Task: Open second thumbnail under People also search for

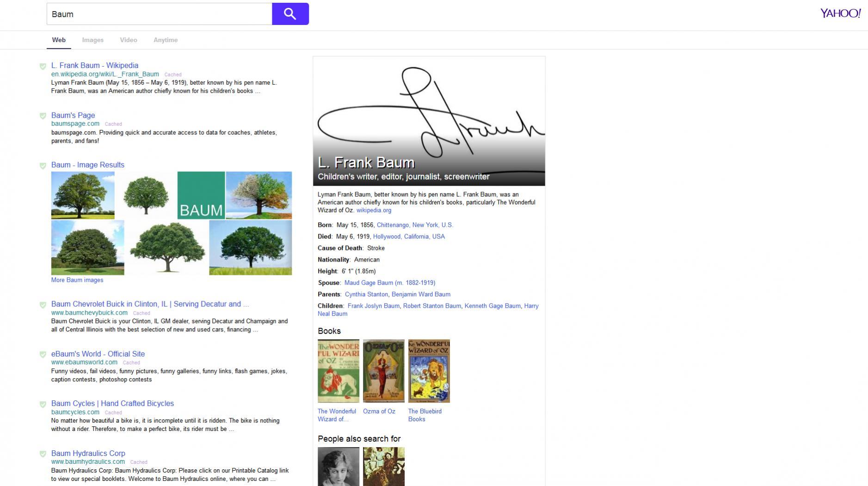Action: 384,467
